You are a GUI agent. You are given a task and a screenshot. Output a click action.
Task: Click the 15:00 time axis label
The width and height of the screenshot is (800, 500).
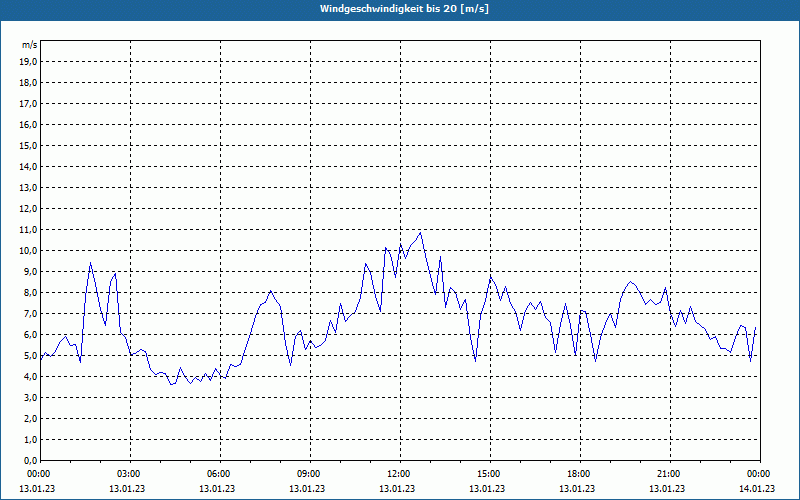pos(490,474)
